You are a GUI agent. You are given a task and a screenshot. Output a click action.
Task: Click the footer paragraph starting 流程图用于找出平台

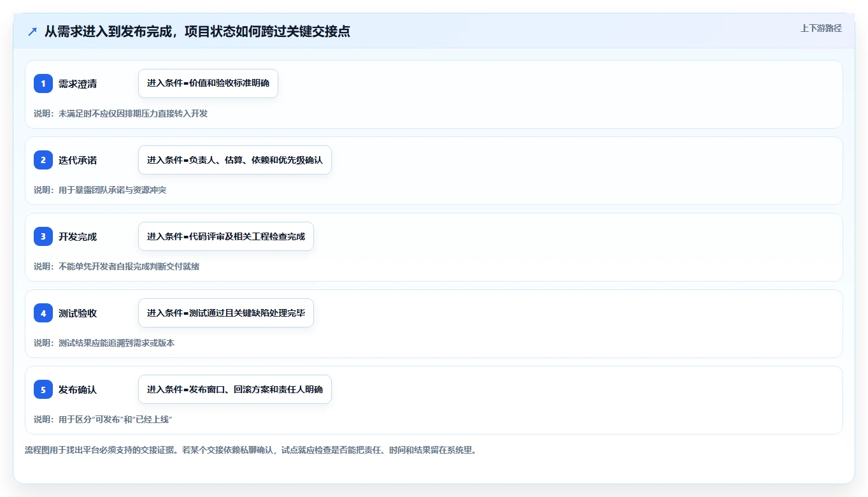251,450
